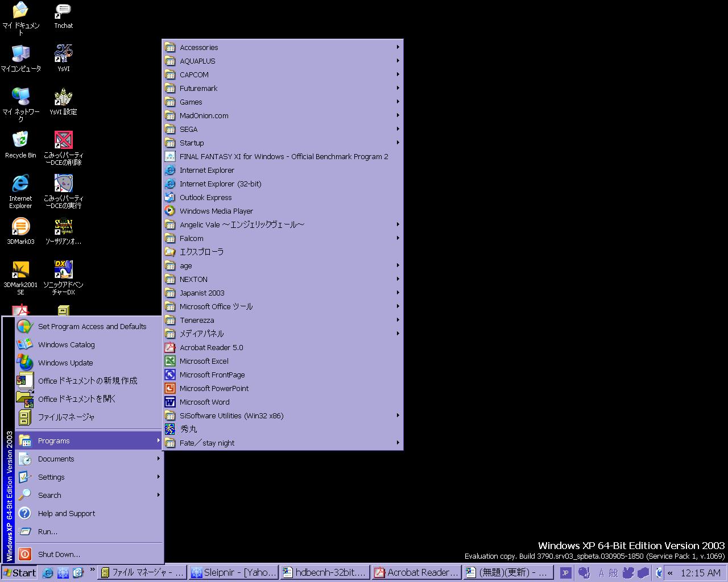Switch to ファイル マネージャ taskbar button
Screen dimensions: 728x582
point(142,573)
